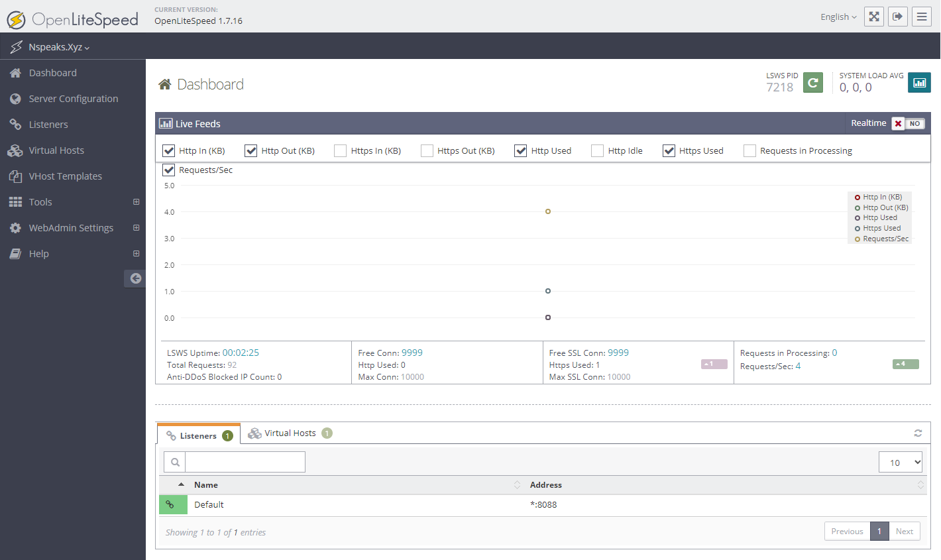Toggle the Realtime switch on

tap(907, 124)
